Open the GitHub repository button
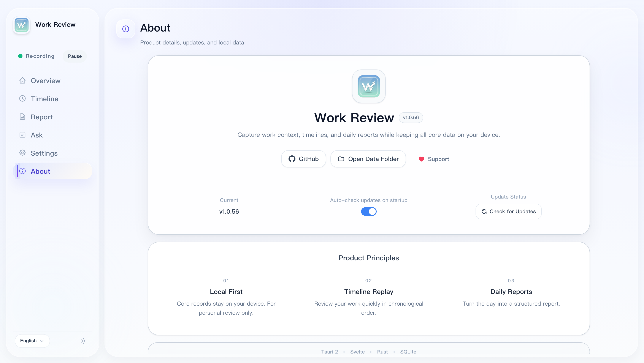 [303, 159]
